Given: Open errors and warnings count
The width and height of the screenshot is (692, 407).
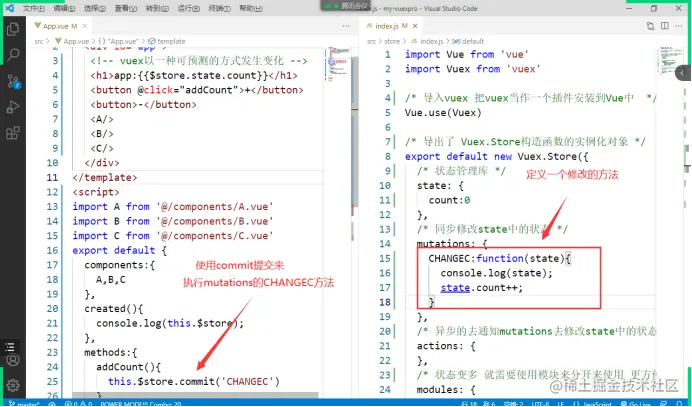Looking at the screenshot, I should point(78,404).
